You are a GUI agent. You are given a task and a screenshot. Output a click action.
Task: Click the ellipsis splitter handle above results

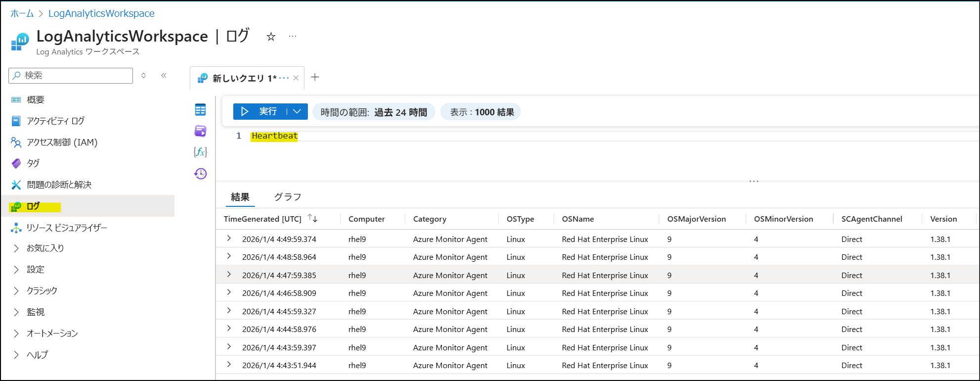[754, 181]
